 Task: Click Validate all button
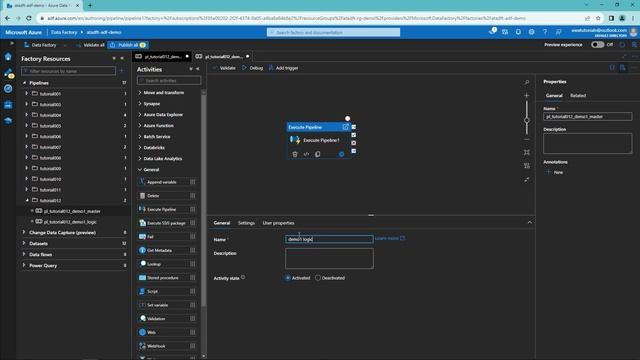point(91,45)
